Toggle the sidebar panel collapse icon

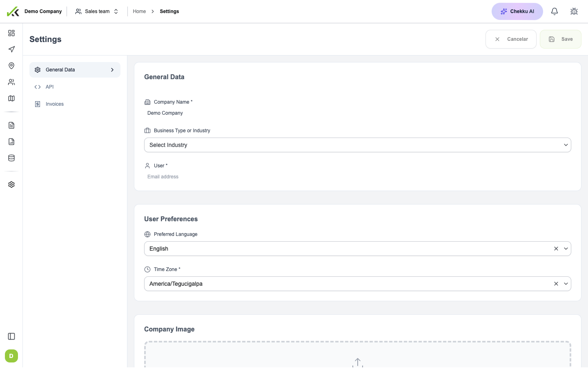click(11, 336)
